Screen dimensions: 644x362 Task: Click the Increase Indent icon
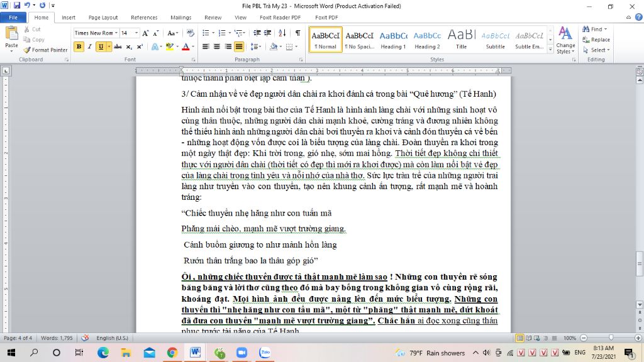(x=267, y=33)
